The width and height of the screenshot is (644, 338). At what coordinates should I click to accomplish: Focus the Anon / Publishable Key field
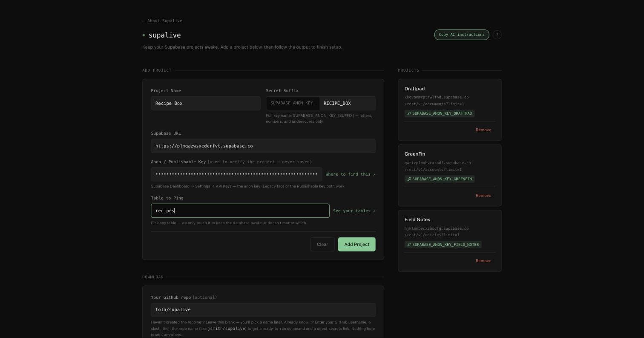point(236,174)
